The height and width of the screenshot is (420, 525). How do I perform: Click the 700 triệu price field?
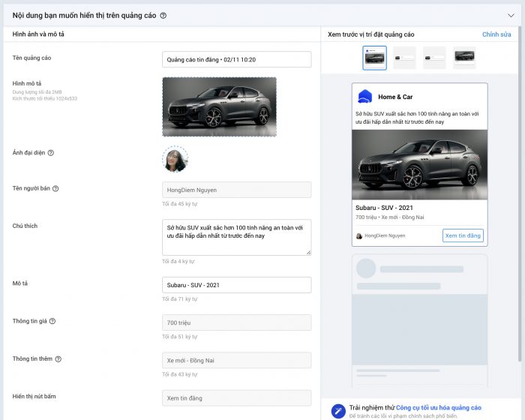(x=237, y=322)
